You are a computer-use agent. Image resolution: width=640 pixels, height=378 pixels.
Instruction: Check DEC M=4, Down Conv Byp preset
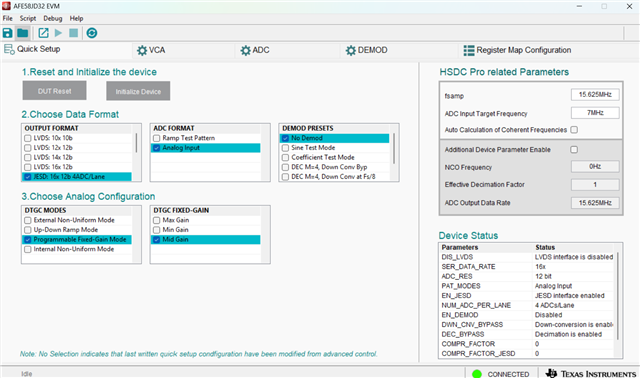coord(285,167)
